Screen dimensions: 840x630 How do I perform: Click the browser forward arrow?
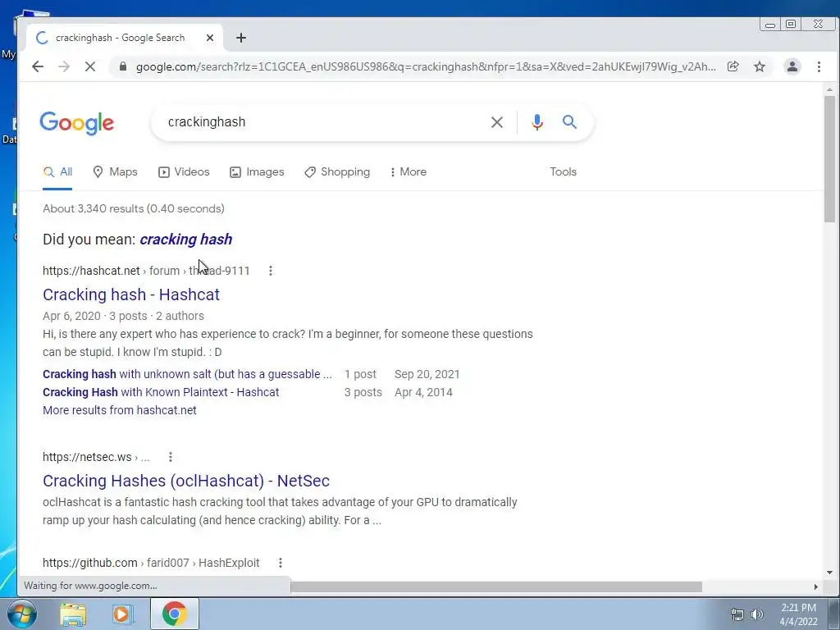(64, 66)
